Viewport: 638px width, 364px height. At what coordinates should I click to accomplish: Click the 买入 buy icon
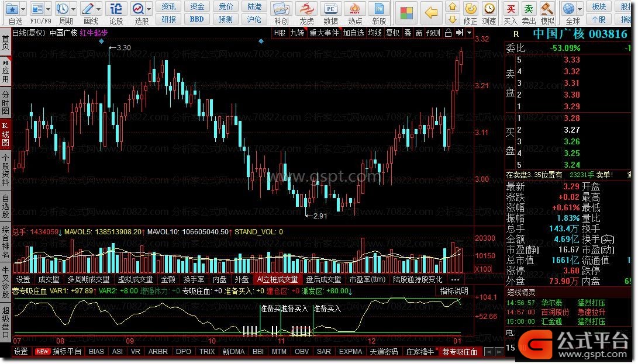pyautogui.click(x=511, y=9)
